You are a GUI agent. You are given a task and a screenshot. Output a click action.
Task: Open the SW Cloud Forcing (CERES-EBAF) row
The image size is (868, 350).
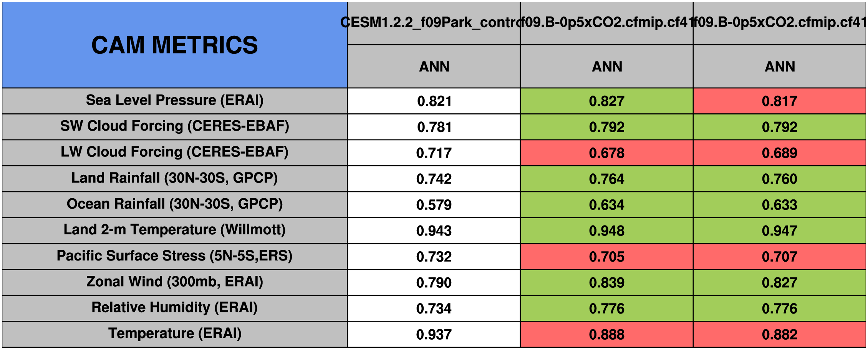click(x=175, y=126)
